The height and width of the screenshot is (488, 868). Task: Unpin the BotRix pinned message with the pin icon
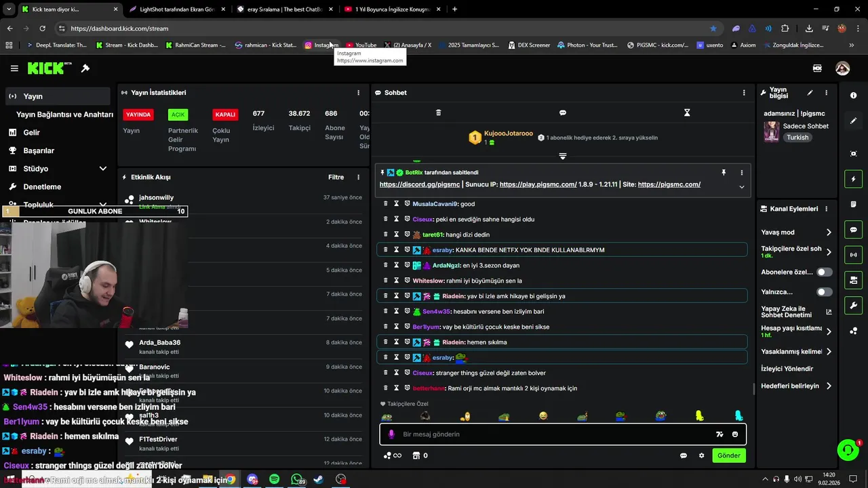[724, 173]
